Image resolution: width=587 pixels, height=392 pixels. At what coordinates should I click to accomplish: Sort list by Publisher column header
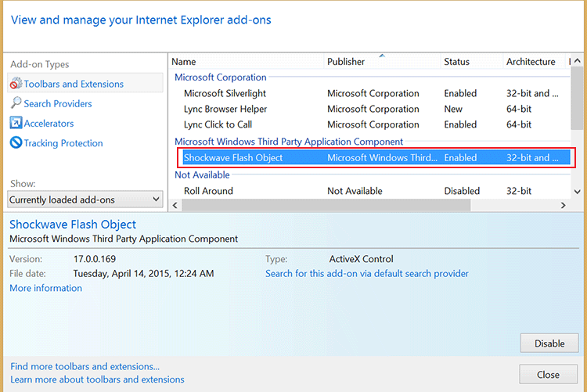(x=346, y=62)
